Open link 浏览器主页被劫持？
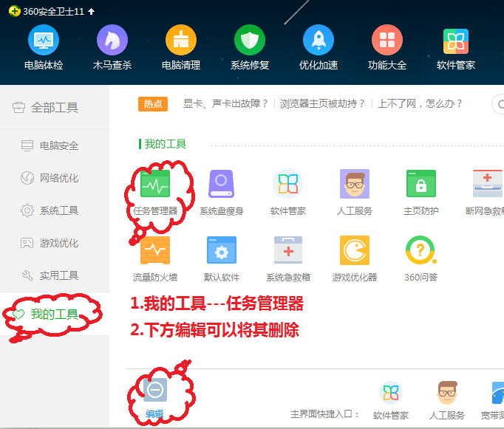The height and width of the screenshot is (429, 504). pos(322,103)
